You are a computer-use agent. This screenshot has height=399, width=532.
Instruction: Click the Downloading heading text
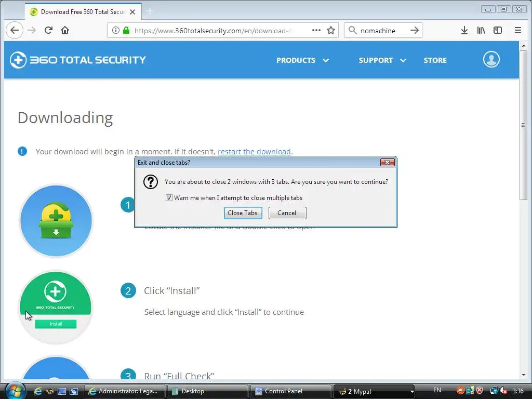tap(65, 118)
